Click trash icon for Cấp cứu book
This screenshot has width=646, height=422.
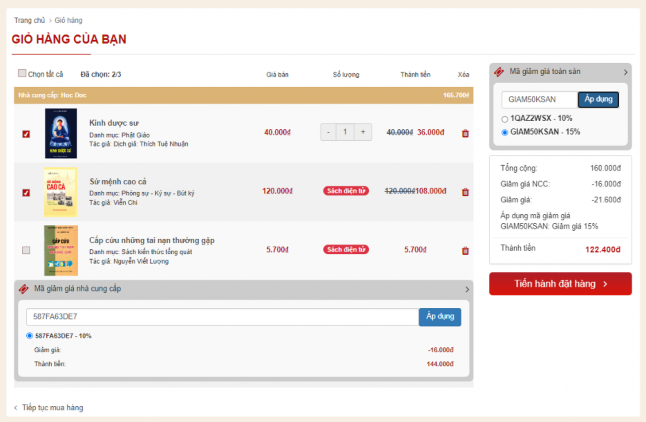464,250
